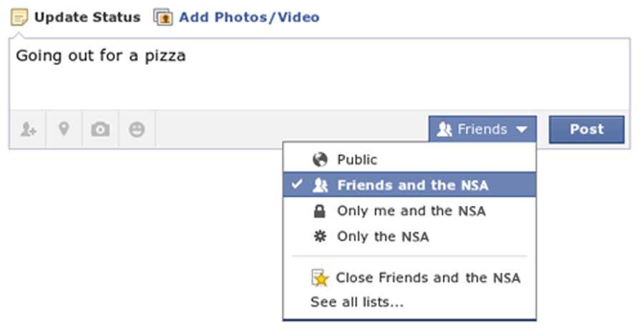Click the add location pin icon
This screenshot has height=331, width=644.
pos(64,129)
